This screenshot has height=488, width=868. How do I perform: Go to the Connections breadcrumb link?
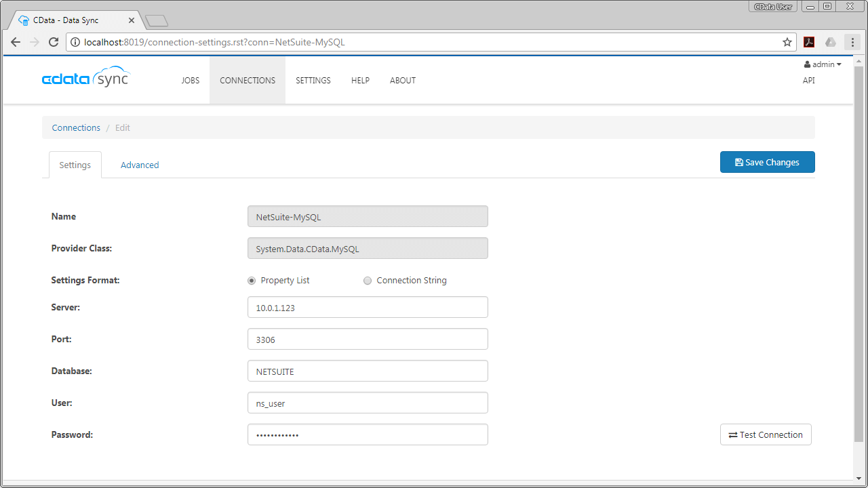pyautogui.click(x=76, y=127)
